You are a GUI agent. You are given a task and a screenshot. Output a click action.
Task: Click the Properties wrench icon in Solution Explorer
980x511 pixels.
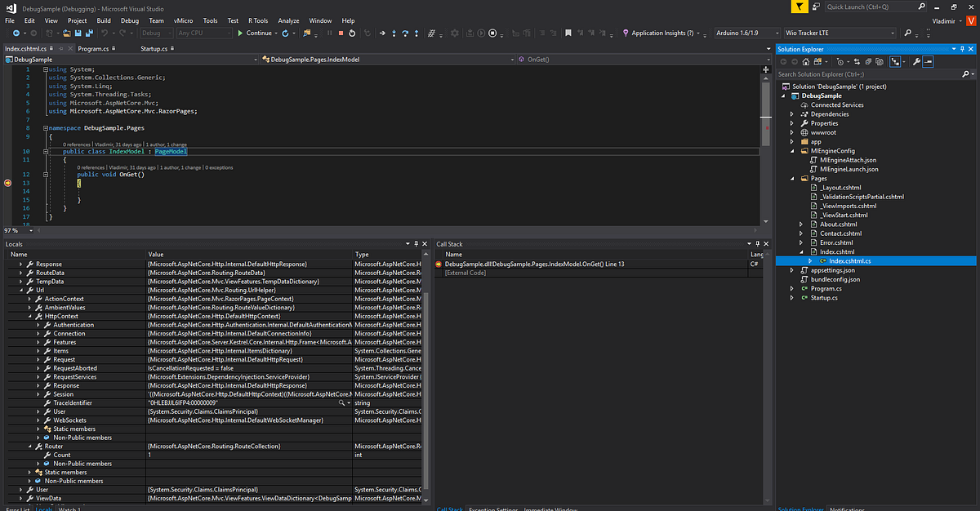916,61
